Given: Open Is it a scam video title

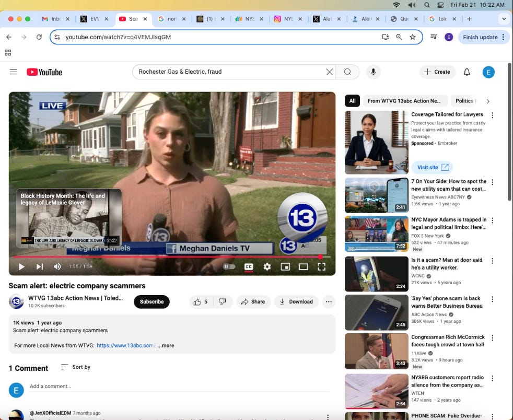Looking at the screenshot, I should click(x=447, y=264).
